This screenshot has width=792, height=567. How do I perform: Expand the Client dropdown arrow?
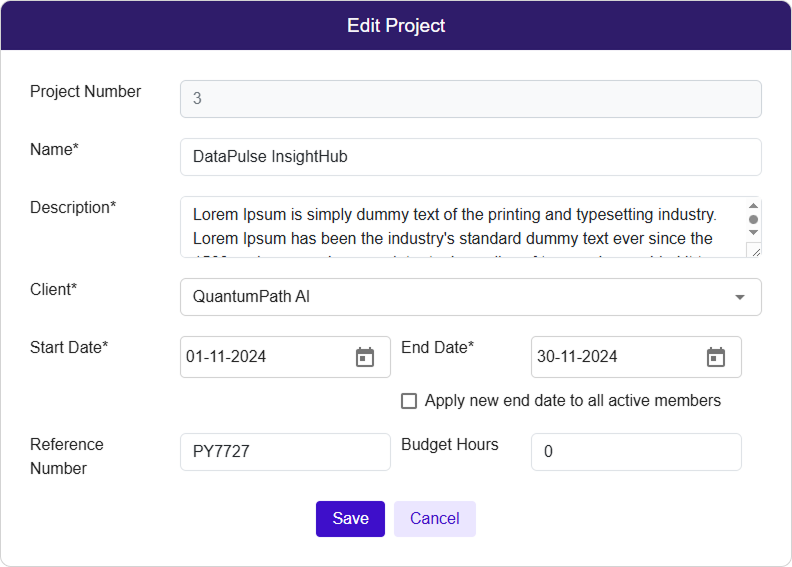(740, 297)
